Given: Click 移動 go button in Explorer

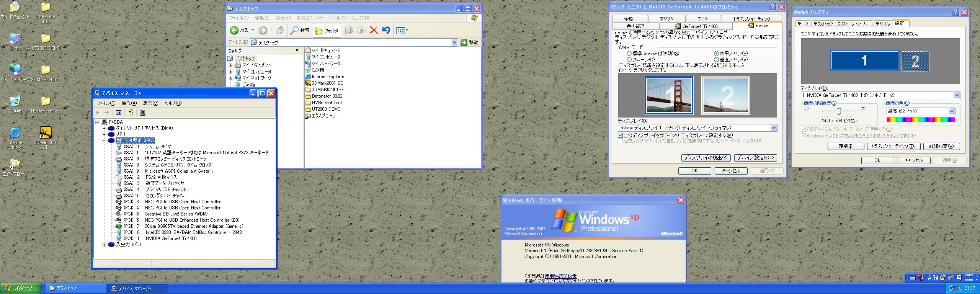Looking at the screenshot, I should [470, 42].
